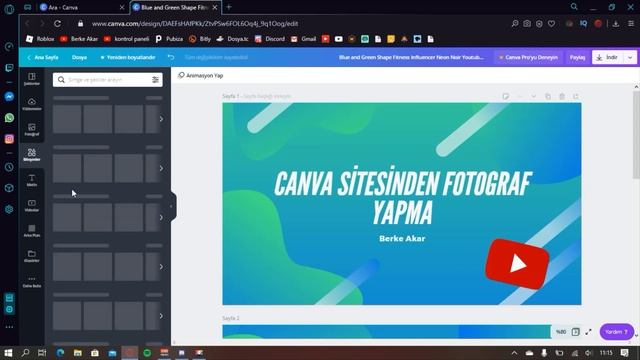Click the add page icon above canvas
Image resolution: width=640 pixels, height=360 pixels.
tap(576, 96)
